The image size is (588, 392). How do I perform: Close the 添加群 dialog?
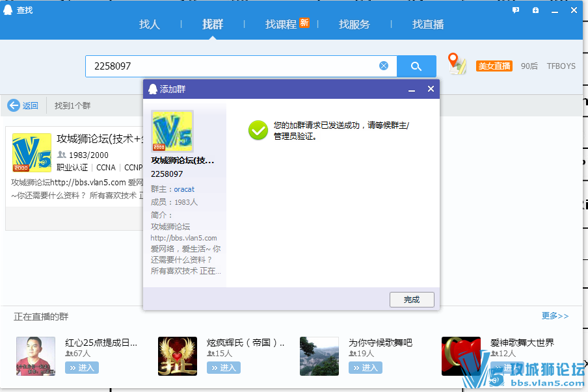pos(431,89)
